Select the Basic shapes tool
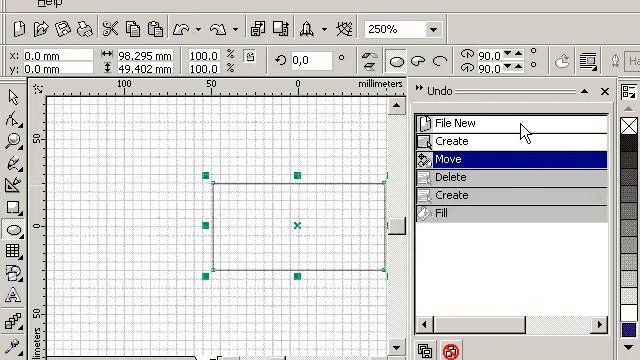The width and height of the screenshot is (640, 360). click(x=13, y=273)
